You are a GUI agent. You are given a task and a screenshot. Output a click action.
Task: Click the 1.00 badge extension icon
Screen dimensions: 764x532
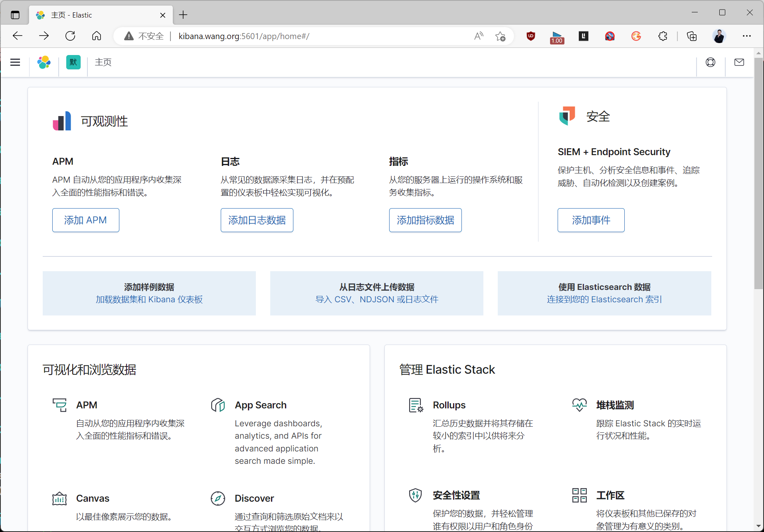[x=557, y=37]
